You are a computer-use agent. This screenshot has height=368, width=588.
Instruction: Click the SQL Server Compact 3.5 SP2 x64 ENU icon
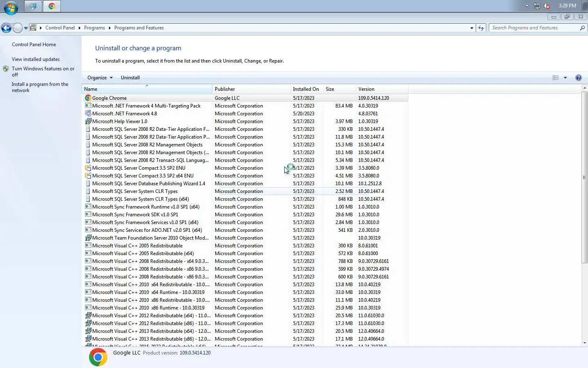[x=88, y=176]
